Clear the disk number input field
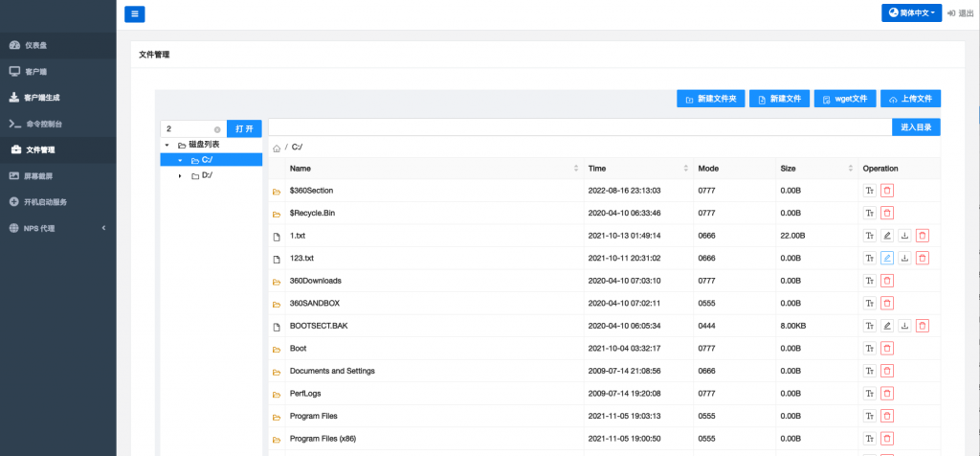Viewport: 980px width, 456px height. [x=217, y=129]
